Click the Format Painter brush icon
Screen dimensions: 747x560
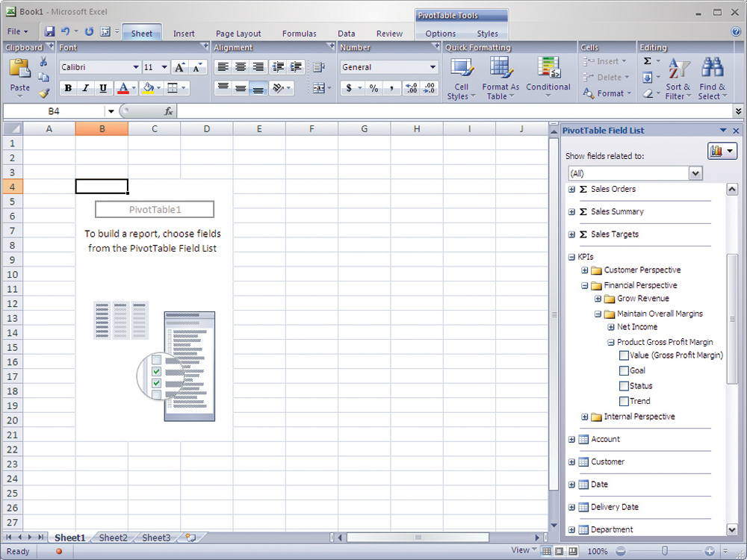pyautogui.click(x=44, y=93)
